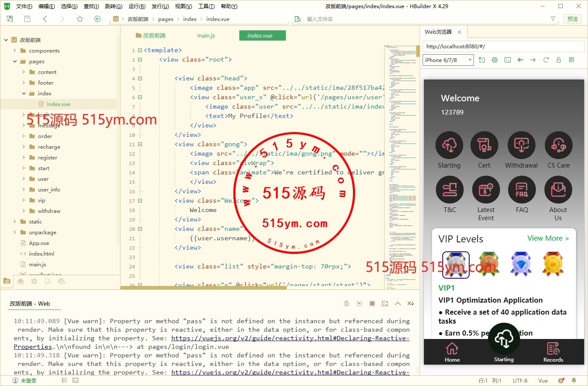Screen dimensions: 588x386
Task: Open the Withdrawal icon in the app preview
Action: point(521,145)
